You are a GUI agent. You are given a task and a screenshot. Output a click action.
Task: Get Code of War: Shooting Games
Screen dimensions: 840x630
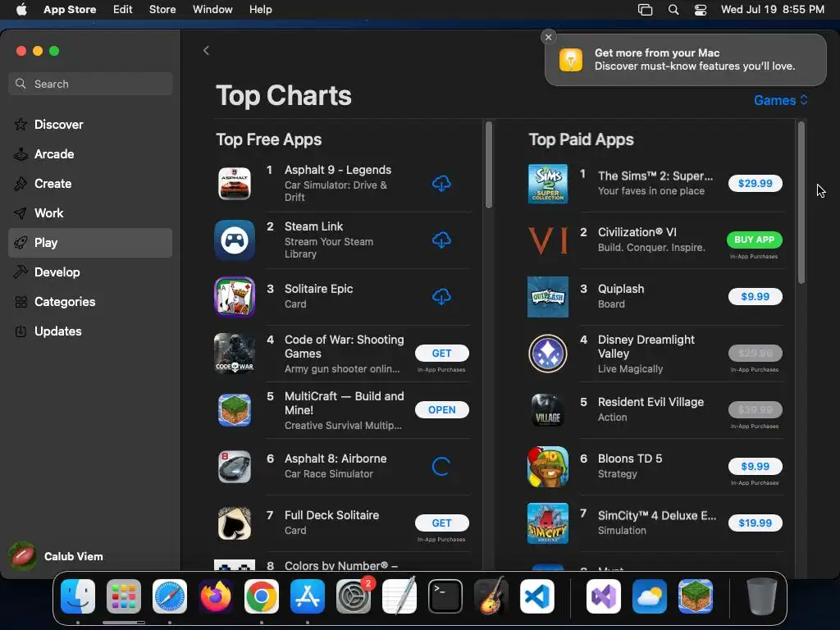click(x=442, y=353)
